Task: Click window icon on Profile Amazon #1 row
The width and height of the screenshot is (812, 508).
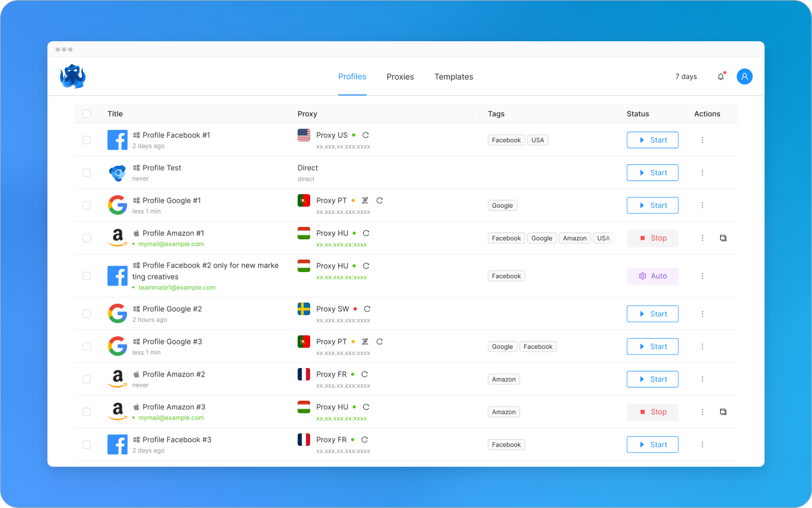Action: point(723,238)
